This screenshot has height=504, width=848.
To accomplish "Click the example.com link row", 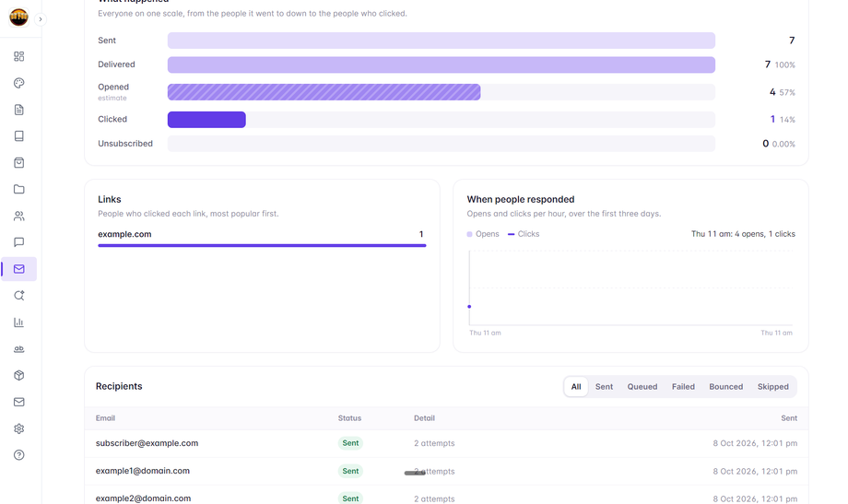I will click(x=262, y=238).
